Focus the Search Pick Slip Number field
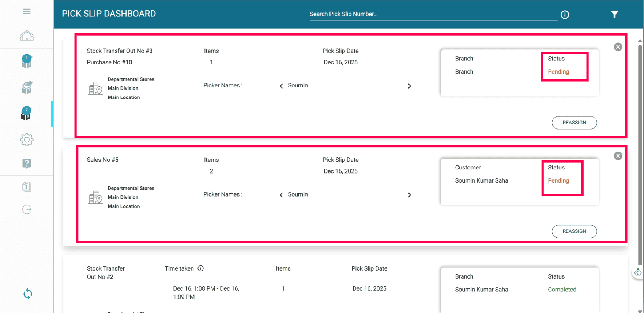This screenshot has width=644, height=313. pyautogui.click(x=433, y=14)
